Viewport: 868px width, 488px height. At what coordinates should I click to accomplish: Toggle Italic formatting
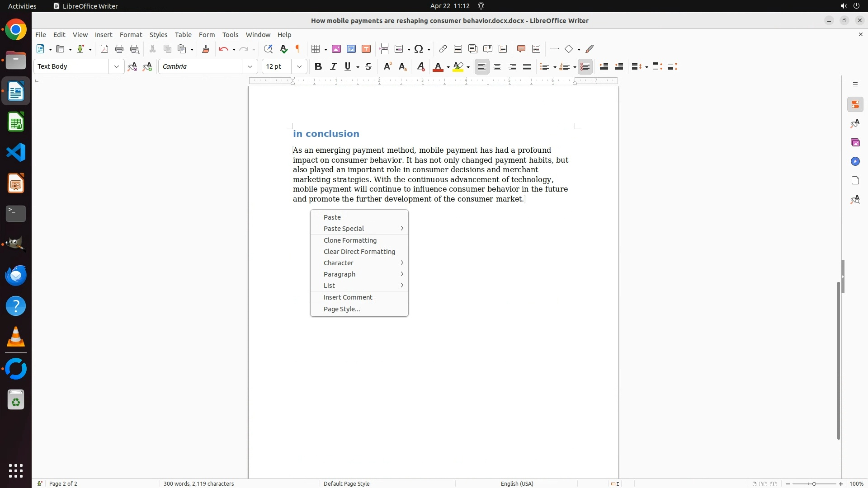coord(333,66)
